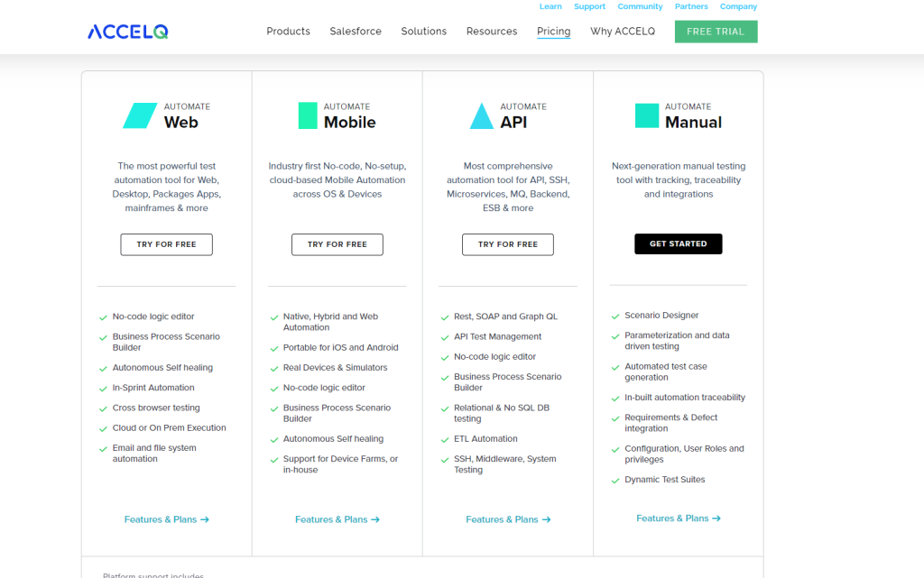Screen dimensions: 924x578
Task: Click the Automate Web heading
Action: coord(187,115)
